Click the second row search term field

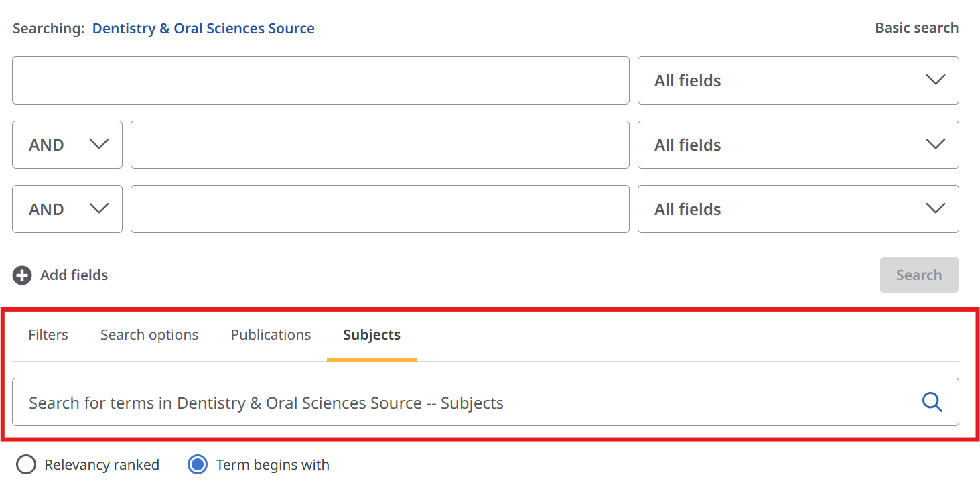(x=379, y=145)
